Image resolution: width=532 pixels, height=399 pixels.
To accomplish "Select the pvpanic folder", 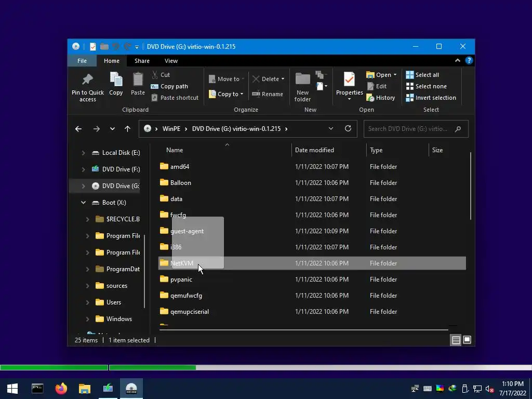I will click(x=312, y=279).
